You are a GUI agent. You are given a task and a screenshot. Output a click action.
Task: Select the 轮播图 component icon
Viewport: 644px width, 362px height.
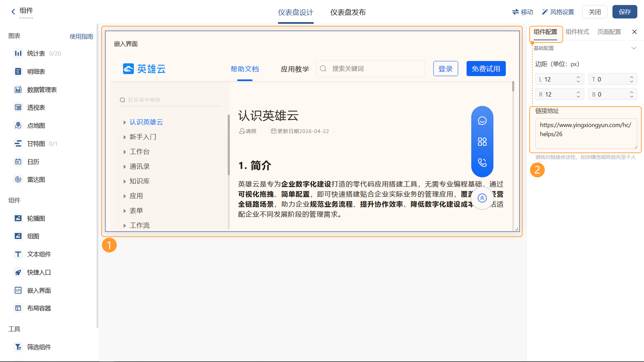(18, 218)
